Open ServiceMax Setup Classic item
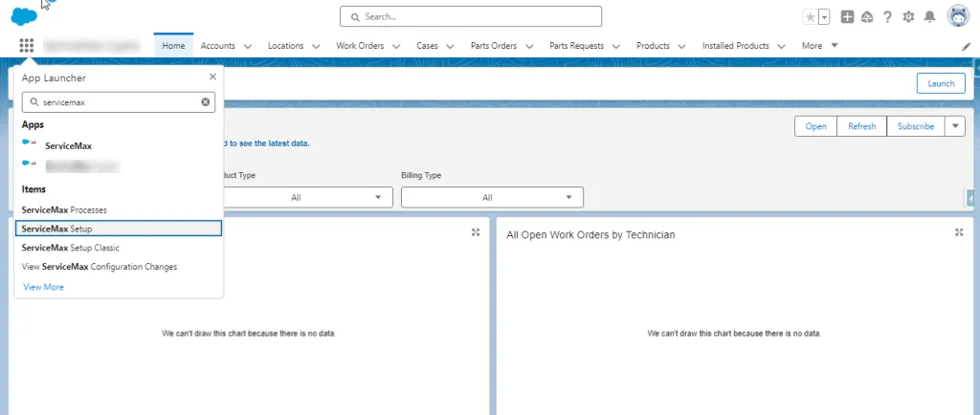Image resolution: width=980 pixels, height=415 pixels. point(71,248)
